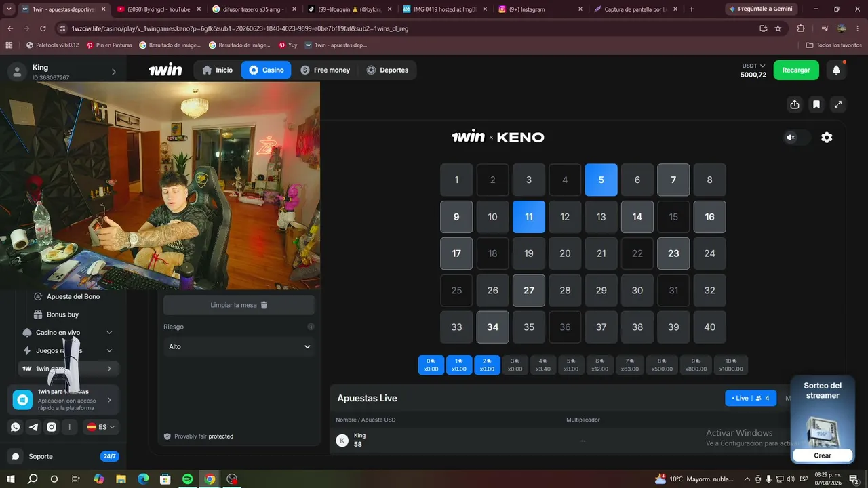The height and width of the screenshot is (488, 868).
Task: Open the Telegram channel icon
Action: [33, 427]
